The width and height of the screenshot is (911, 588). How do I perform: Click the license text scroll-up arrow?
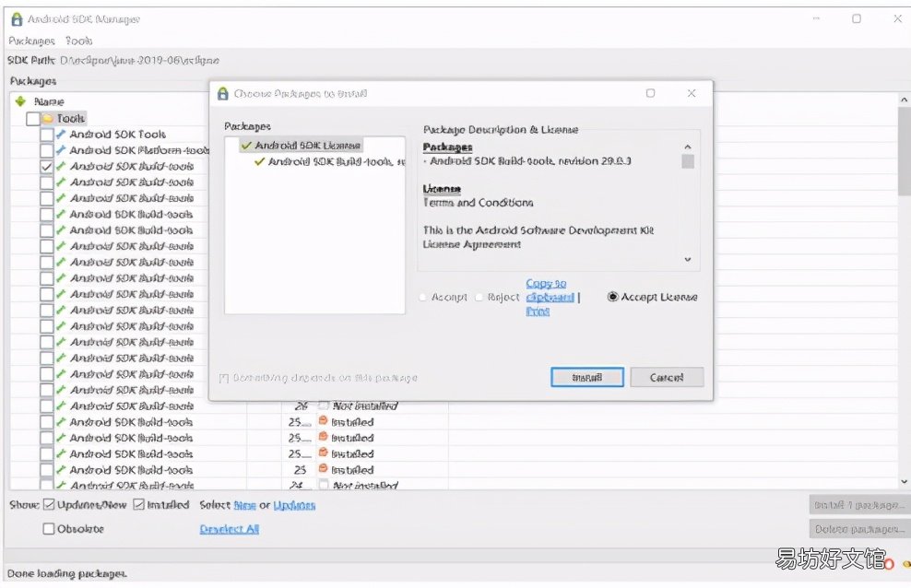688,147
